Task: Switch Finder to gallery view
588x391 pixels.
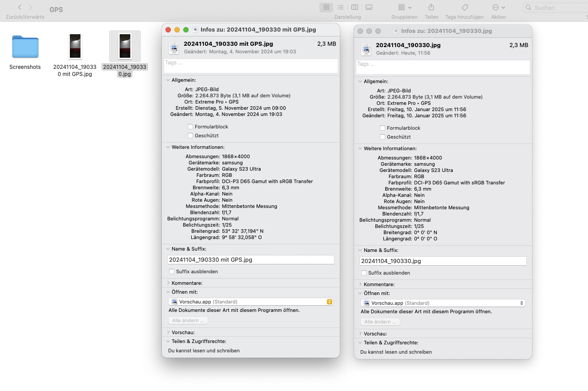Action: pyautogui.click(x=369, y=8)
